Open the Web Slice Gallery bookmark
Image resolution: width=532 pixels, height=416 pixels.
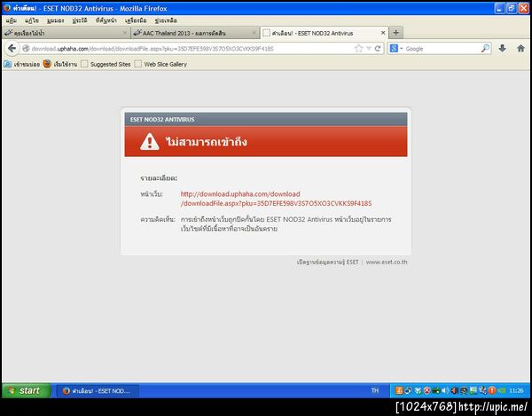[160, 64]
